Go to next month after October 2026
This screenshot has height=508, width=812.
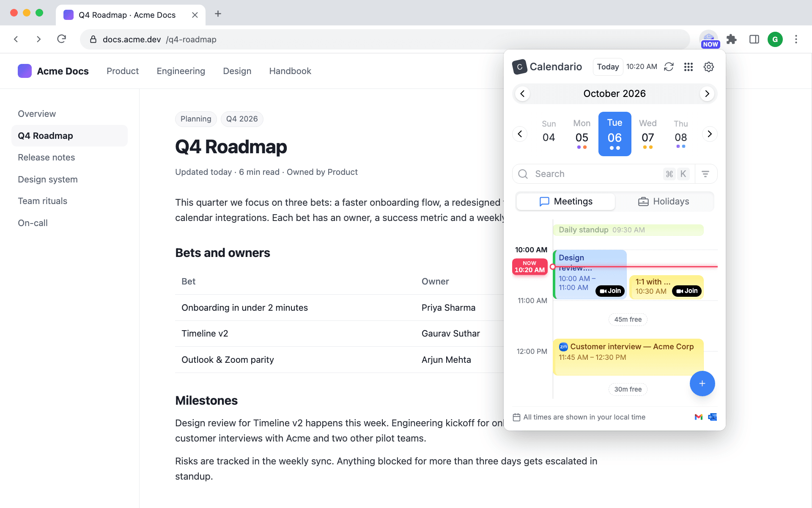[707, 94]
